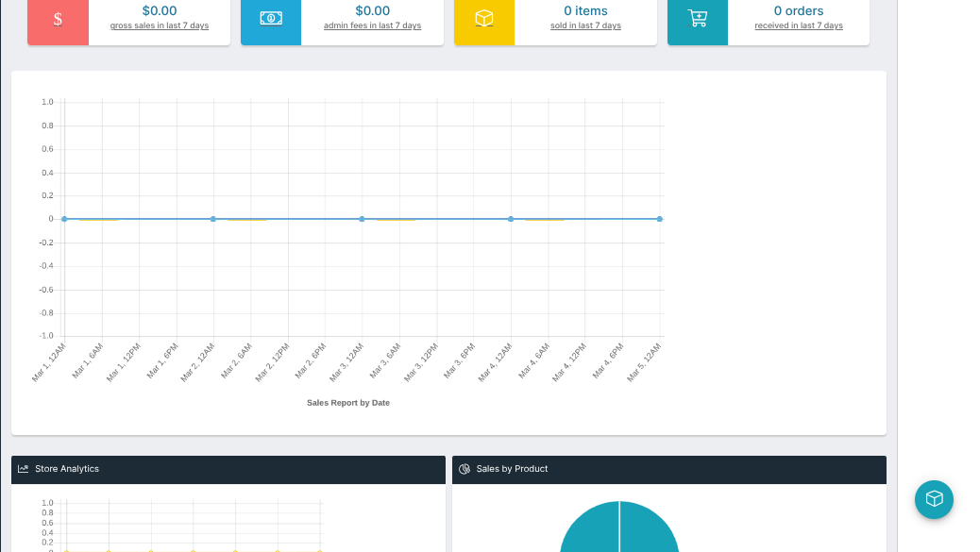Open the floating teal cube button

tap(934, 499)
